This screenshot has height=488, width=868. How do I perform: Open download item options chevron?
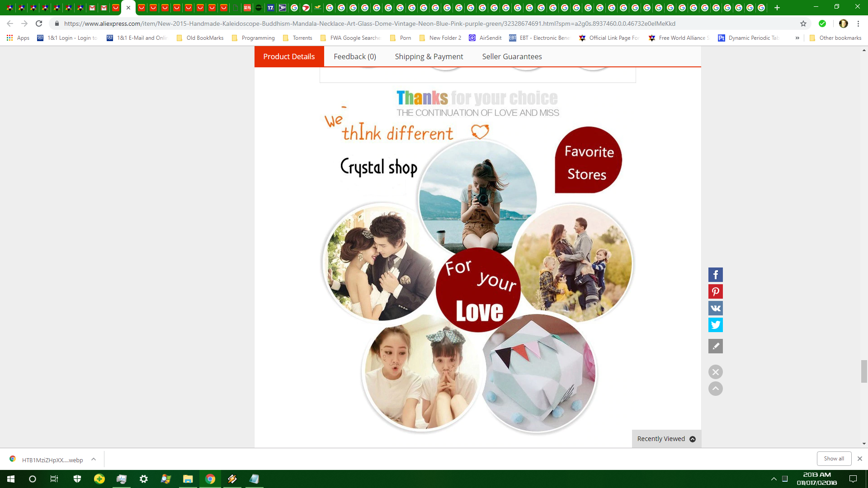(x=94, y=459)
